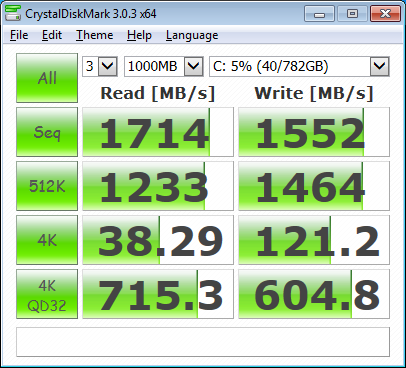406x368 pixels.
Task: Click the 4K write result 121.2
Action: (x=314, y=240)
